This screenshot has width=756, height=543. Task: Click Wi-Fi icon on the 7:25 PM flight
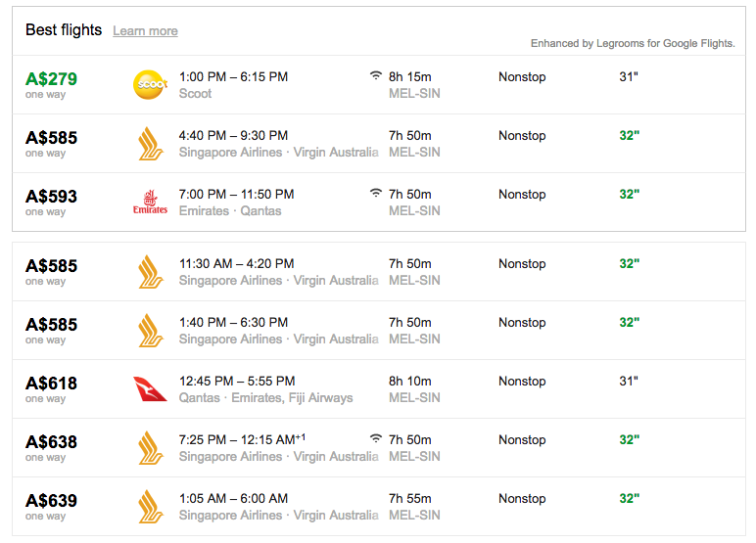click(x=376, y=439)
